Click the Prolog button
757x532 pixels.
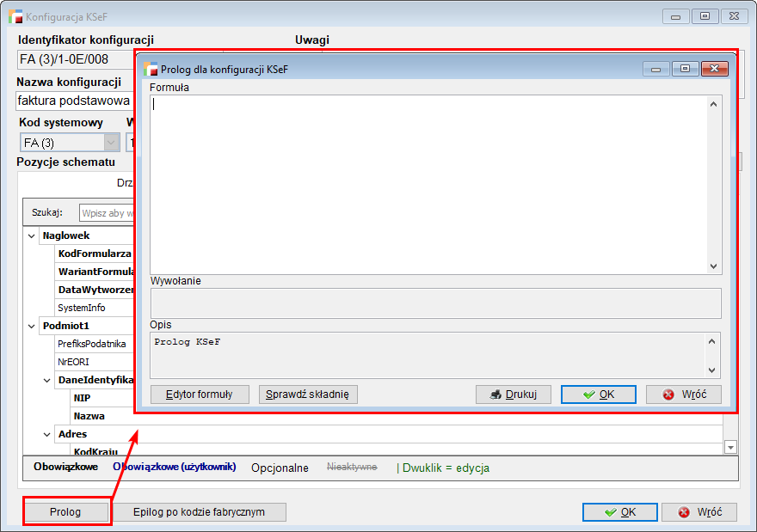(x=66, y=511)
